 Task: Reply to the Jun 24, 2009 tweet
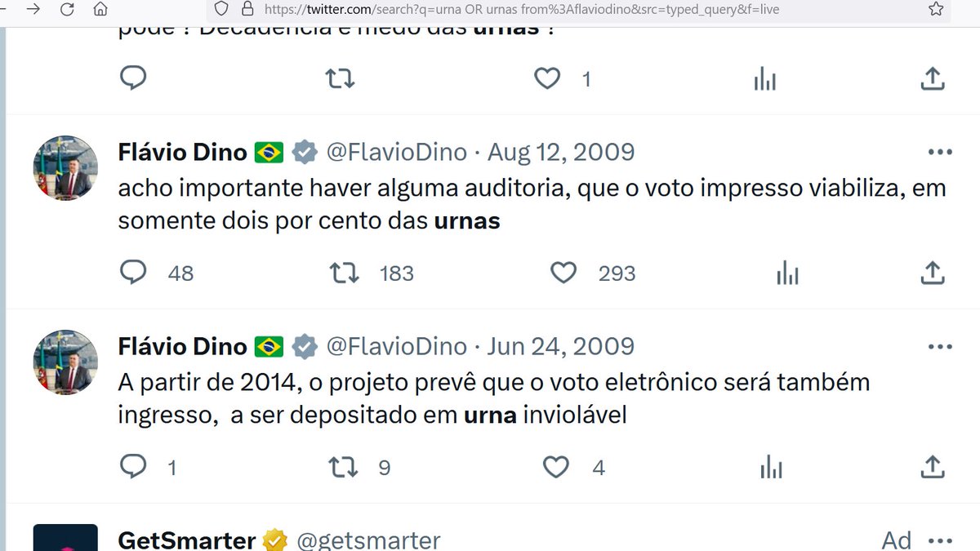pyautogui.click(x=133, y=467)
